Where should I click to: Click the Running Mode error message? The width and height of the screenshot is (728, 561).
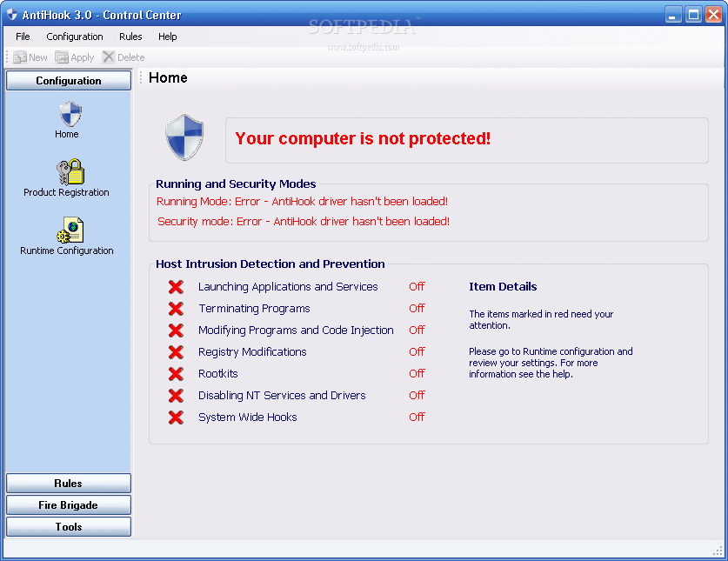coord(303,202)
